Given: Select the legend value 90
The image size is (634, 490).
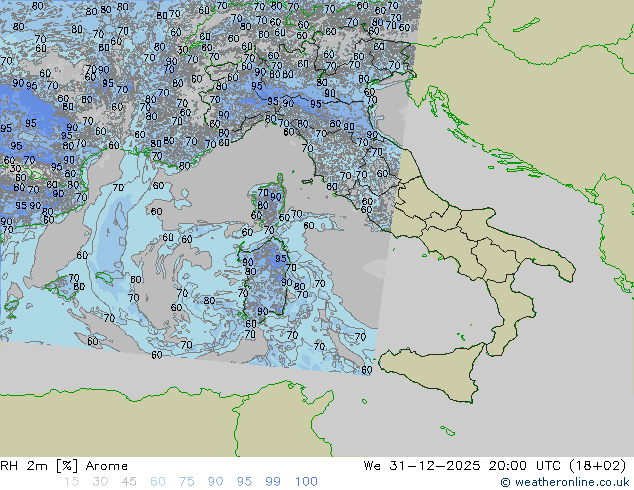Looking at the screenshot, I should click(x=215, y=482).
